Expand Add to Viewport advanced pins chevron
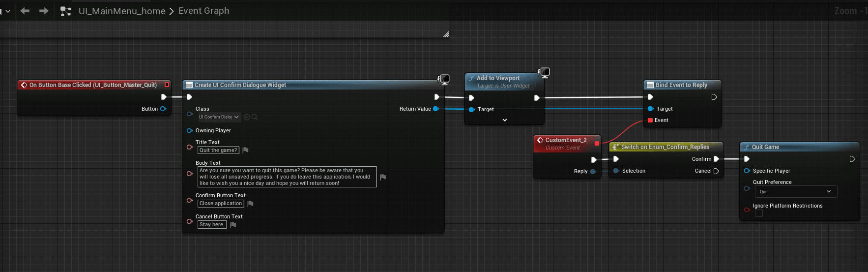 (x=505, y=120)
